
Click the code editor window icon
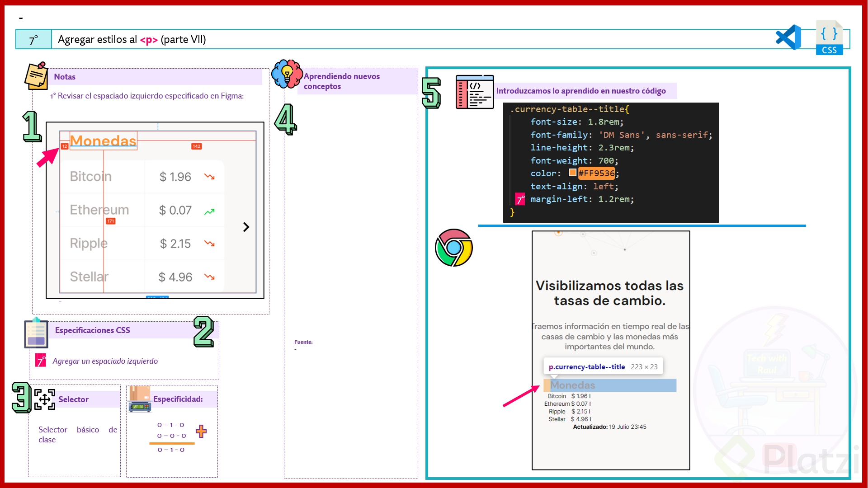[475, 92]
